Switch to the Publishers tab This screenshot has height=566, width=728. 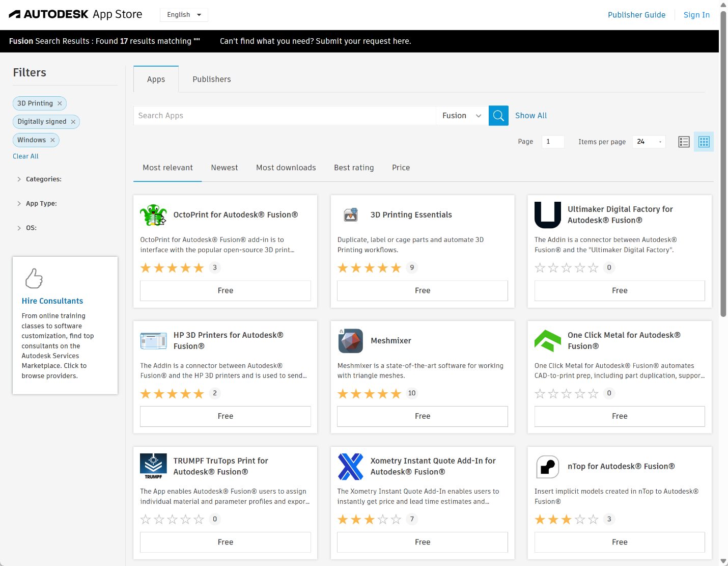211,79
